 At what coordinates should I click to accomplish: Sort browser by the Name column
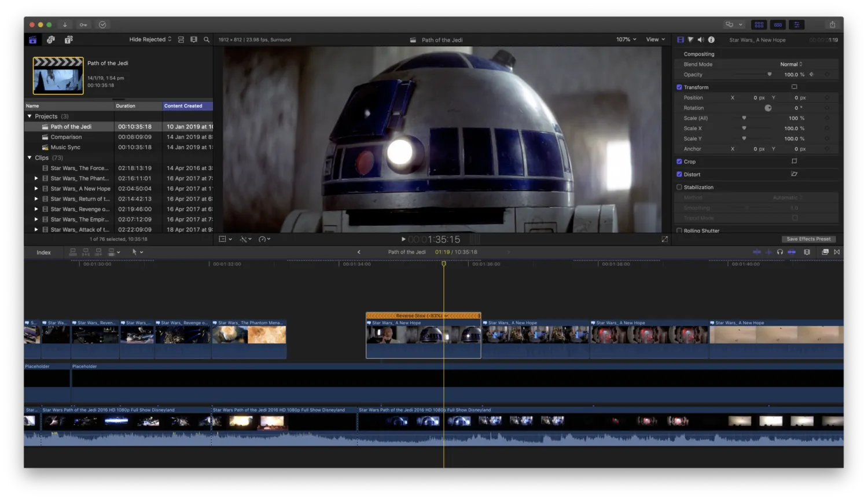coord(69,106)
